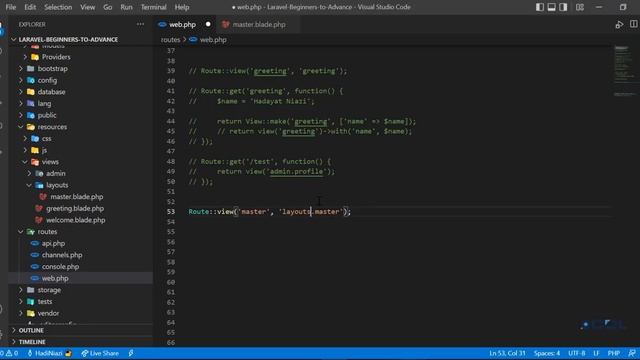This screenshot has height=360, width=640.
Task: Click the storage folder icon
Action: tap(31, 290)
